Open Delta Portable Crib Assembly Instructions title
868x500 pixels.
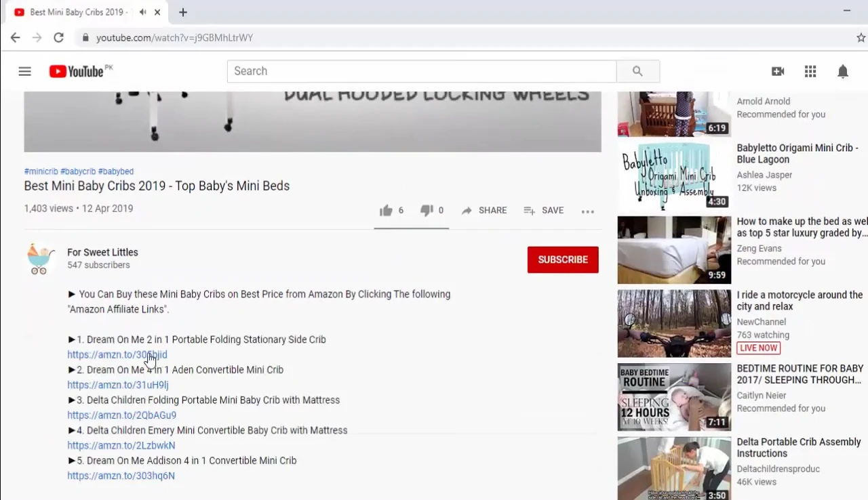[799, 448]
